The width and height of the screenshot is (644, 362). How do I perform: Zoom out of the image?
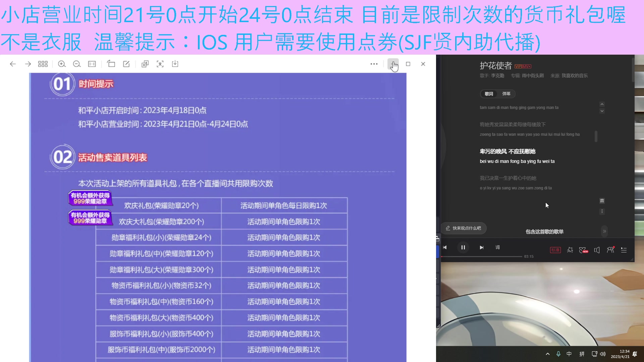(x=77, y=64)
